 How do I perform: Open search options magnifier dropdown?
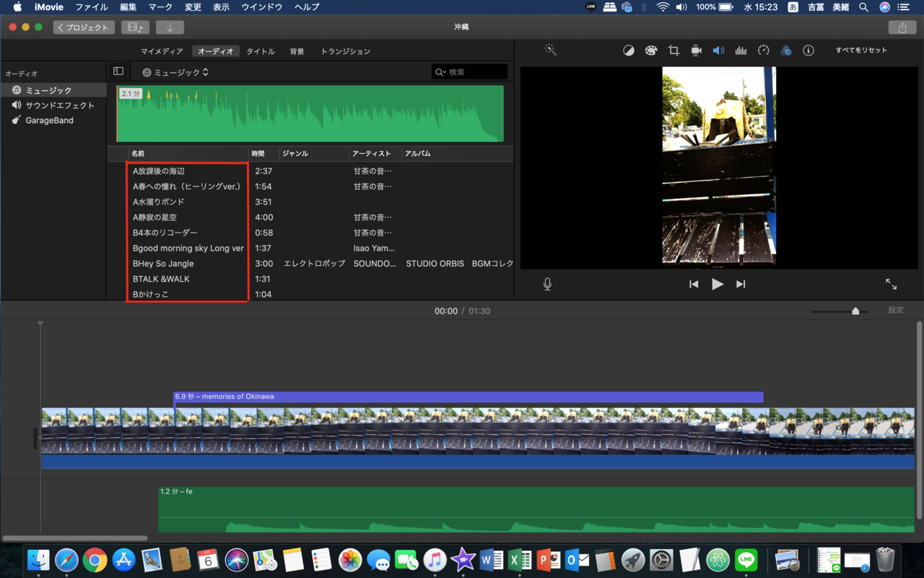click(x=440, y=72)
